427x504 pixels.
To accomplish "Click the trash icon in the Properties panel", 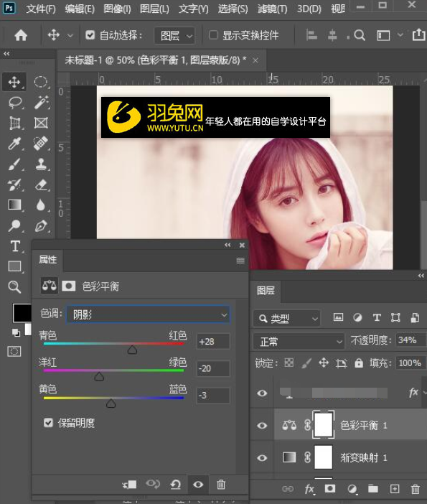I will (221, 484).
